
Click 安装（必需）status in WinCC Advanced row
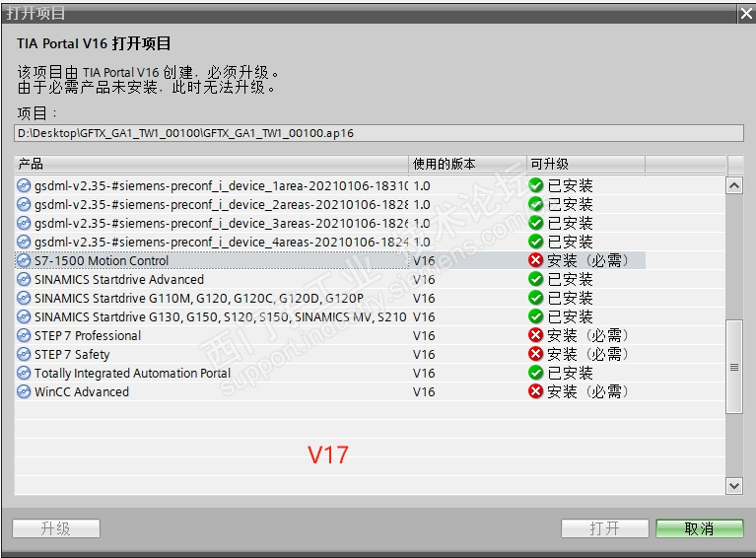(x=587, y=391)
